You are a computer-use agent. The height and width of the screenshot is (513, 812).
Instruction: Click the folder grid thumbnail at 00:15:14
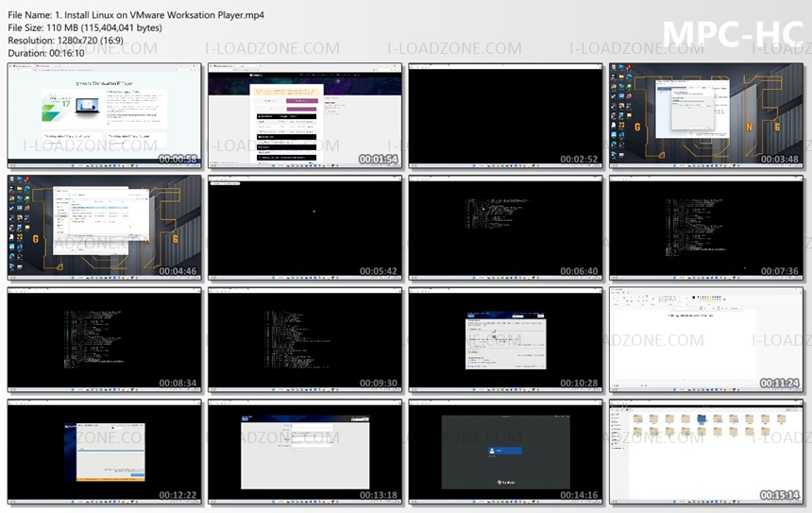pos(706,452)
